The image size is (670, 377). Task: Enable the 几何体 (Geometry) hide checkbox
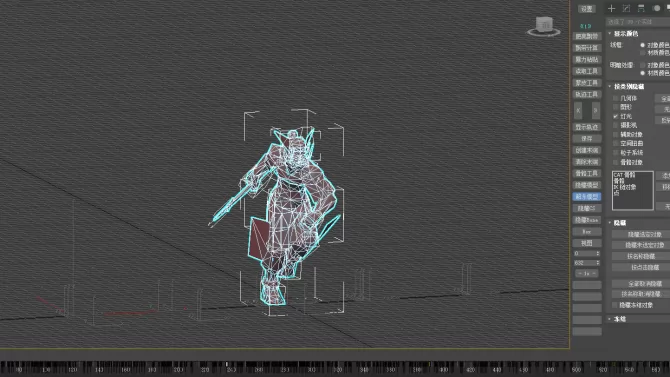coord(616,98)
